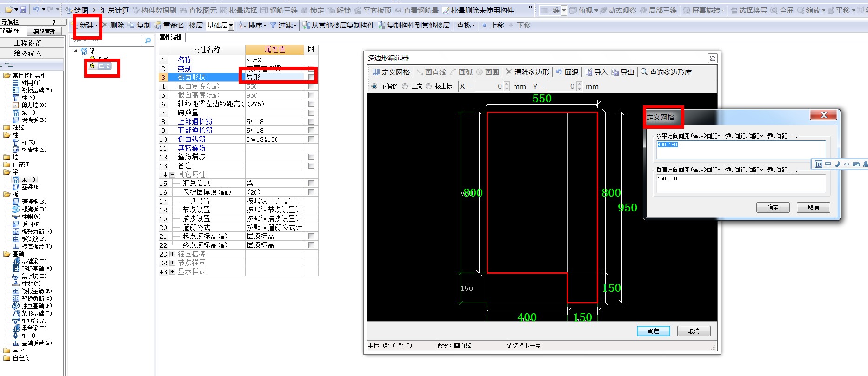
Task: Run 汇总计算 from the top toolbar
Action: coord(110,10)
